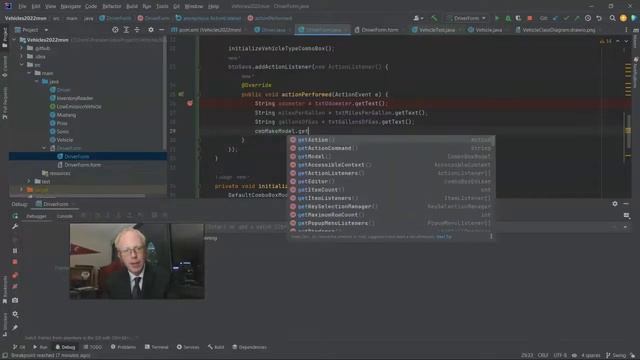Image resolution: width=640 pixels, height=360 pixels.
Task: Open the Build tool window at the bottom
Action: (x=216, y=347)
